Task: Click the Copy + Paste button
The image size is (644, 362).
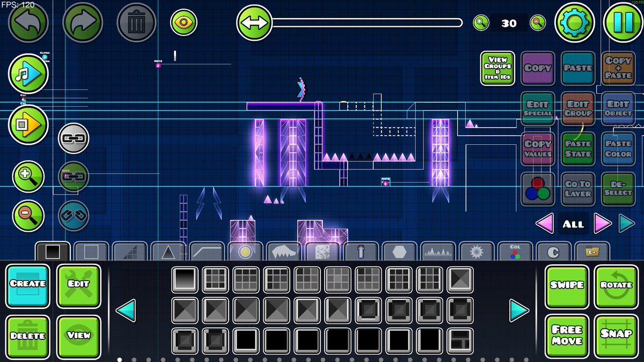Action: [618, 68]
